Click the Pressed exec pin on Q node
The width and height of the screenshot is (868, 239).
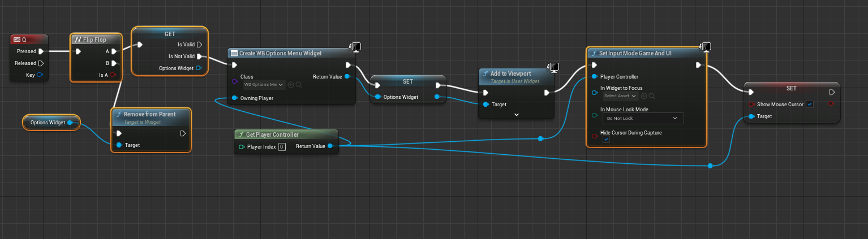(41, 51)
